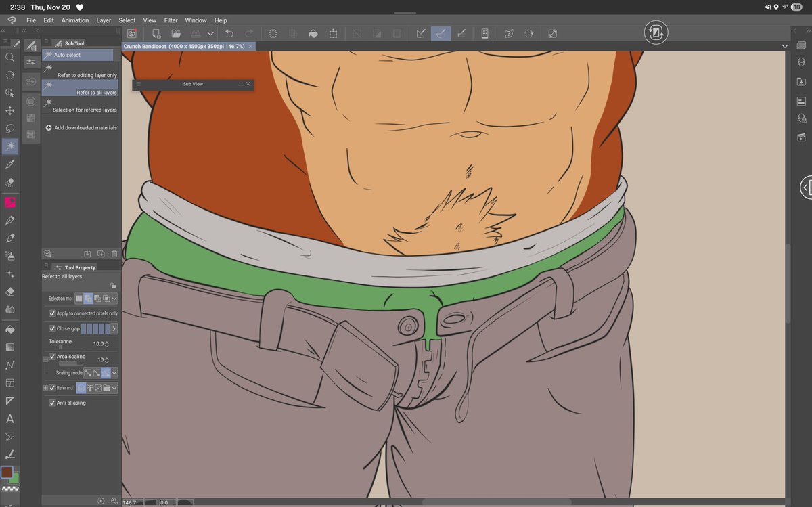Open the Refer multiple dropdown arrow
Viewport: 812px width, 507px height.
(114, 388)
